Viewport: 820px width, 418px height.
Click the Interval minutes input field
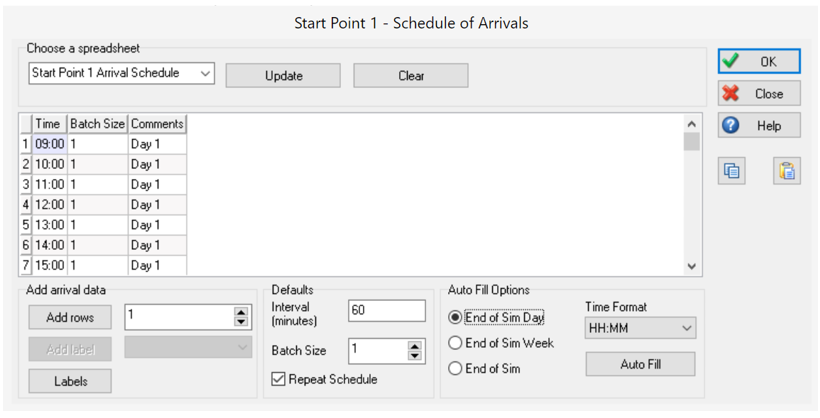point(386,311)
